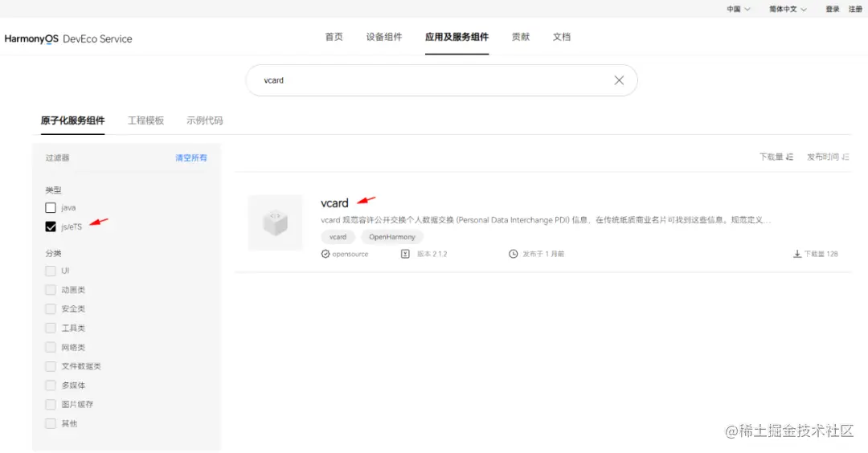Screen dimensions: 868x453
Task: Click the 发布于 1 月前 text
Action: coord(543,254)
